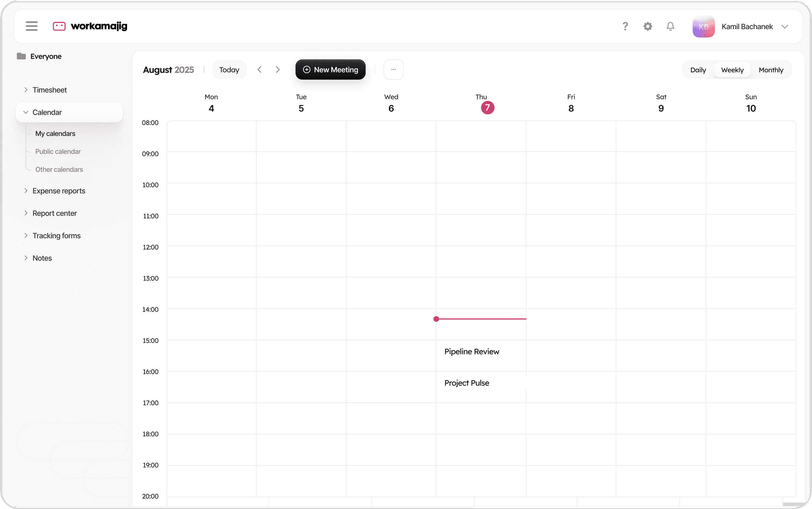
Task: Click the current time marker dot
Action: [x=436, y=319]
